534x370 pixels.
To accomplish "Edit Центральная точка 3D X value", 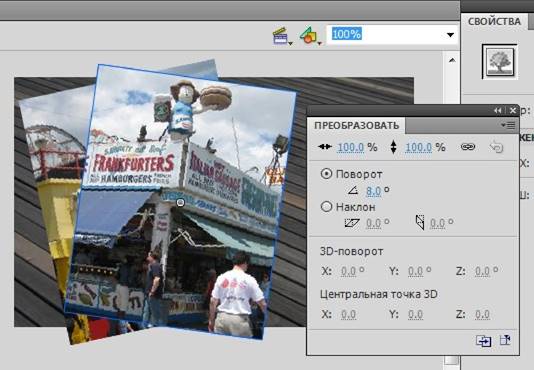I will click(348, 314).
